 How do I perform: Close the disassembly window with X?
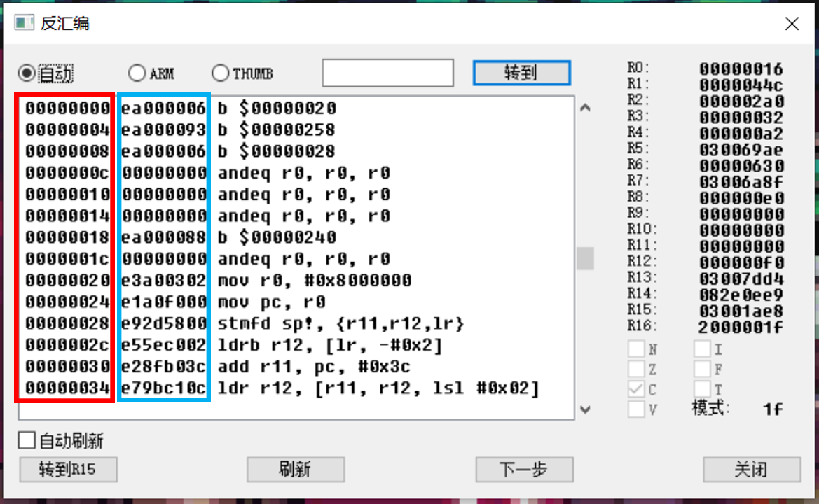tap(792, 24)
